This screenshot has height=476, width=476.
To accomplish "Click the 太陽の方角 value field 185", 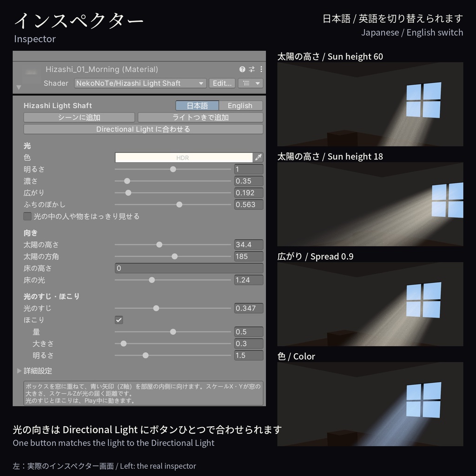I will 249,257.
